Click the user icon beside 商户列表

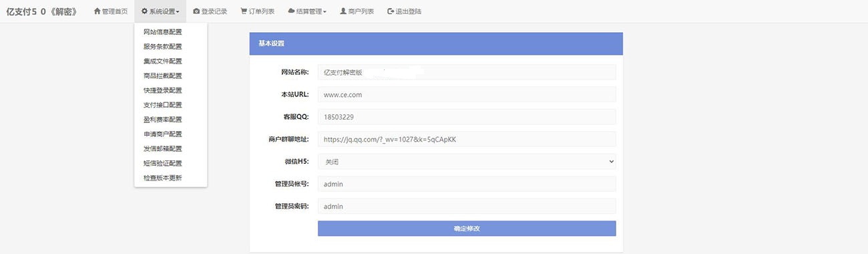coord(343,11)
